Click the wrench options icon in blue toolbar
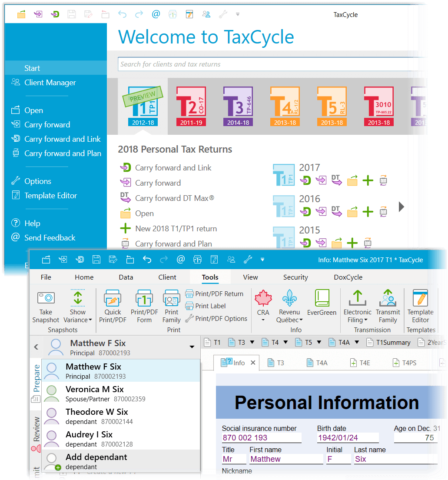This screenshot has width=448, height=480. point(248,260)
